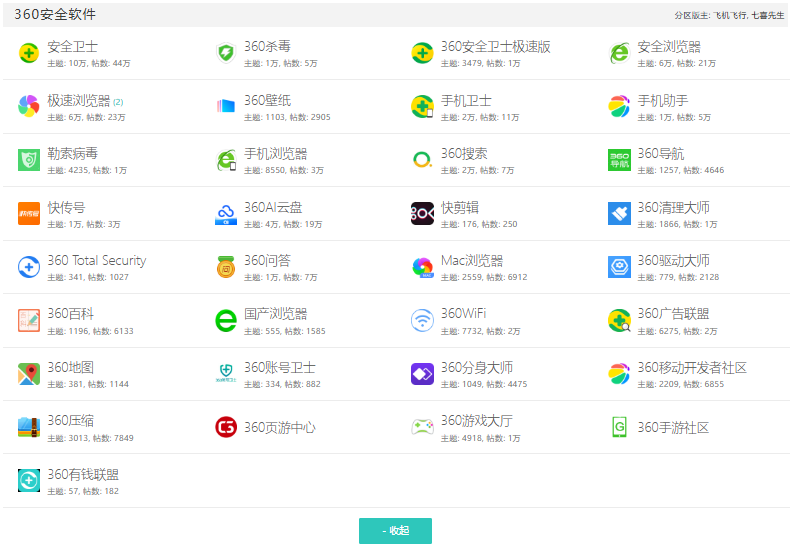This screenshot has width=797, height=544.
Task: Click the 360分身大师 purple icon
Action: 422,374
